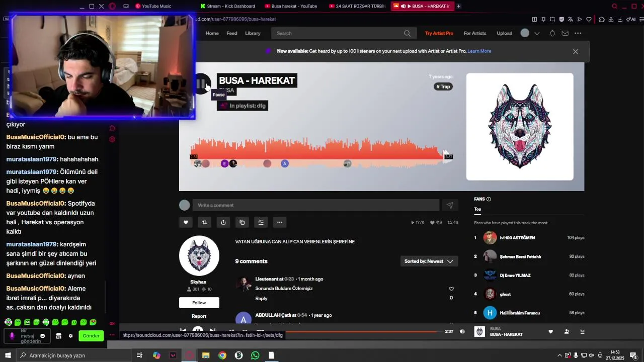
Task: Open Google Chrome from the taskbar
Action: pos(222,355)
